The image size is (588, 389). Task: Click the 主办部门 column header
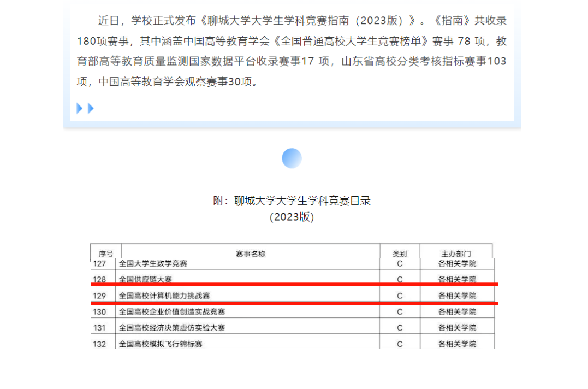(456, 254)
